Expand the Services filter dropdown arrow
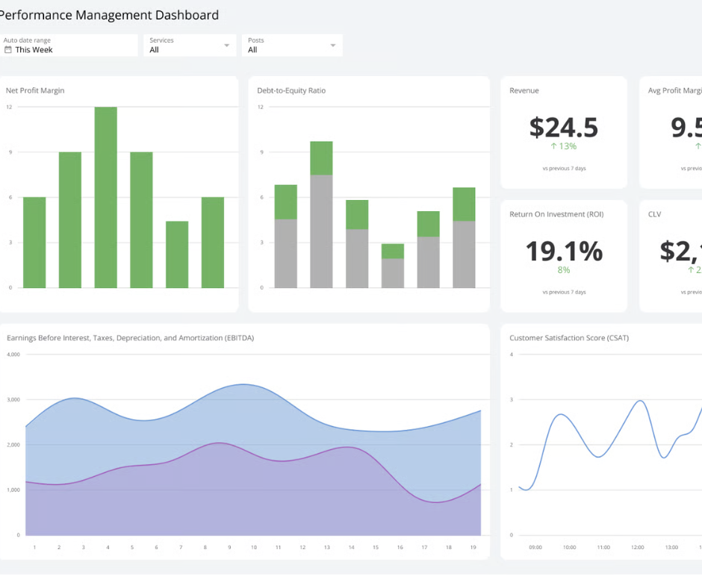 click(x=227, y=46)
